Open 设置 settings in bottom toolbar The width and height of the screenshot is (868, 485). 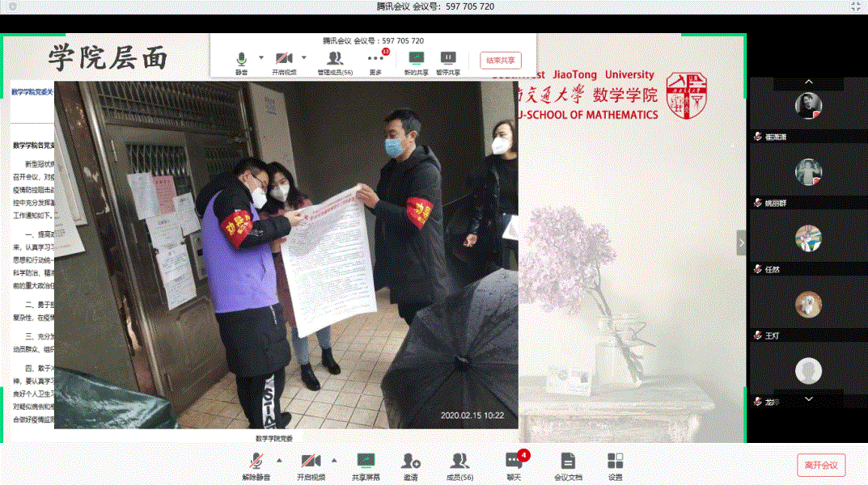615,466
